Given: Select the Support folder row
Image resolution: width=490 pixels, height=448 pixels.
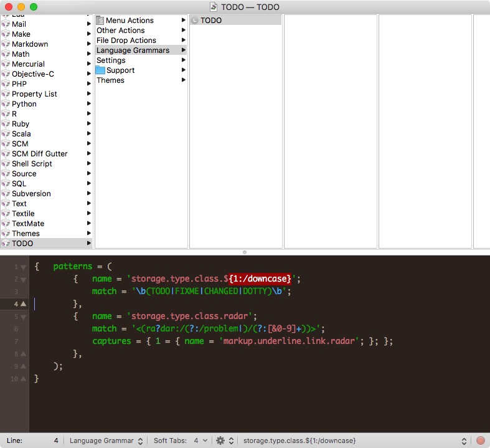Looking at the screenshot, I should [x=141, y=70].
